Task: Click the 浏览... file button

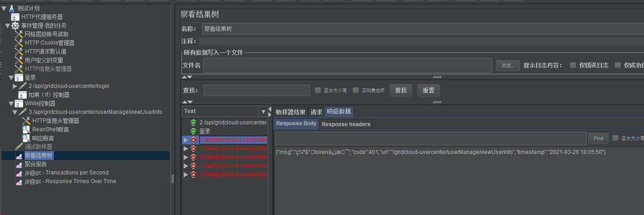Action: 508,66
